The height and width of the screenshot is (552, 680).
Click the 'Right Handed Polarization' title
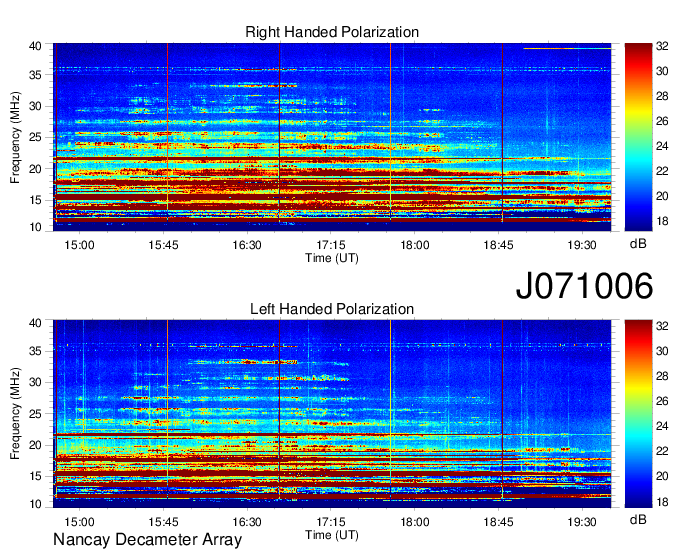point(332,32)
